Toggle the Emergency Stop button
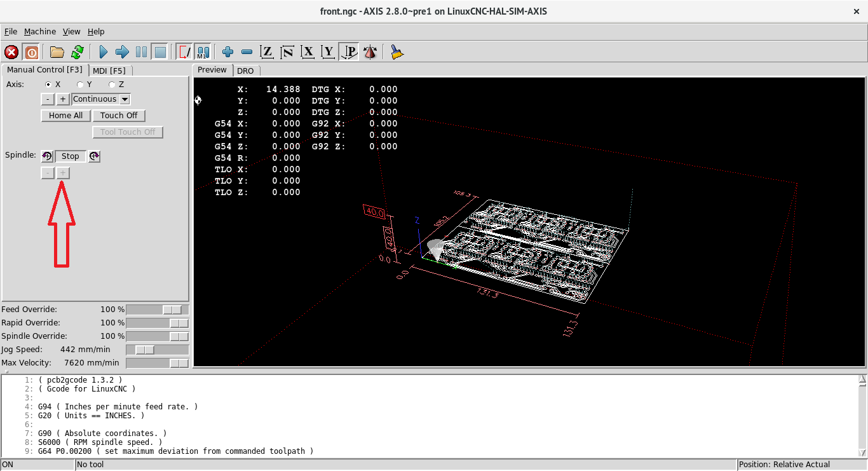The width and height of the screenshot is (868, 471). tap(11, 52)
